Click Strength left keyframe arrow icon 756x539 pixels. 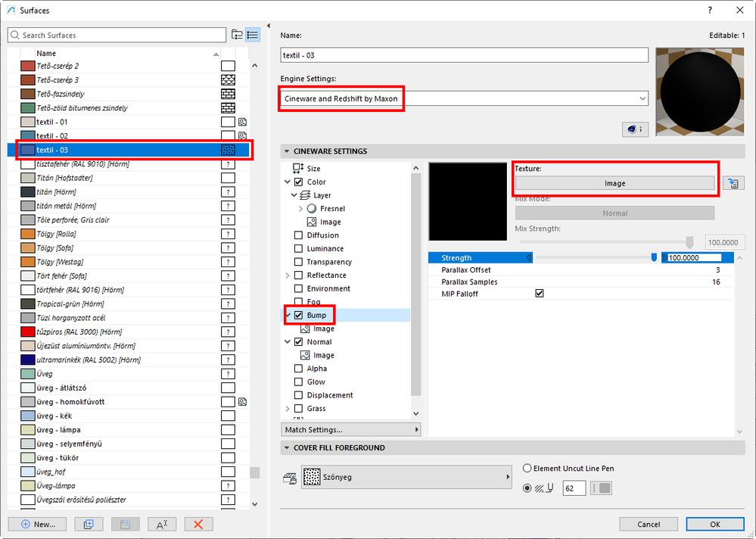(x=529, y=258)
